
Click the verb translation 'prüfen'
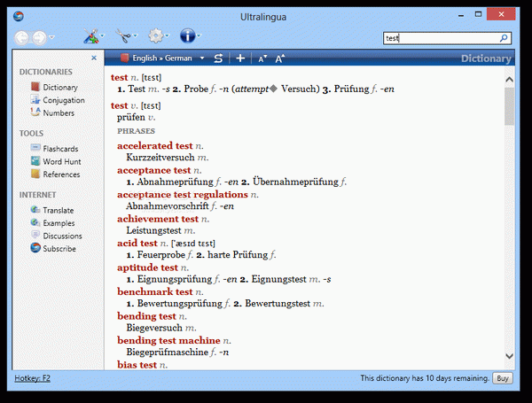[131, 117]
